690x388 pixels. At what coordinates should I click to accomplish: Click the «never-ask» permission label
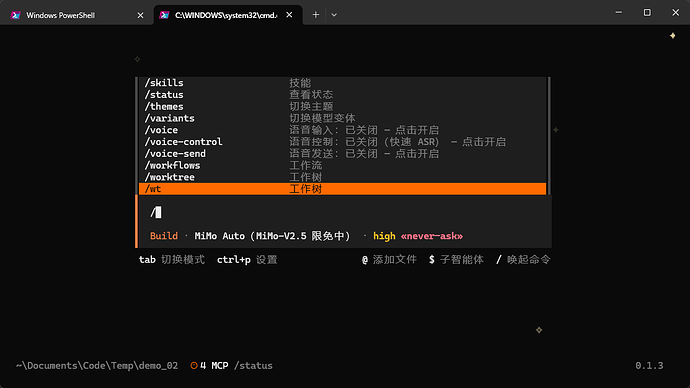(432, 236)
